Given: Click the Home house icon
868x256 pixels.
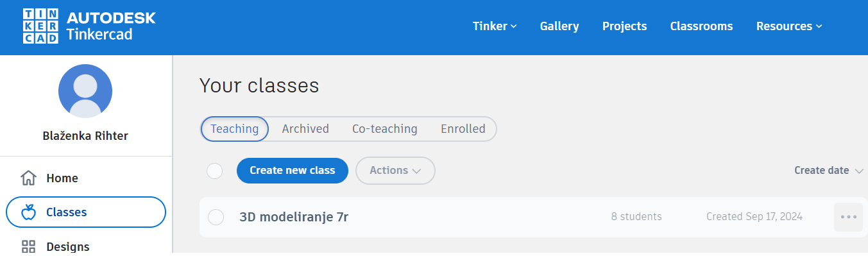Looking at the screenshot, I should [x=29, y=178].
